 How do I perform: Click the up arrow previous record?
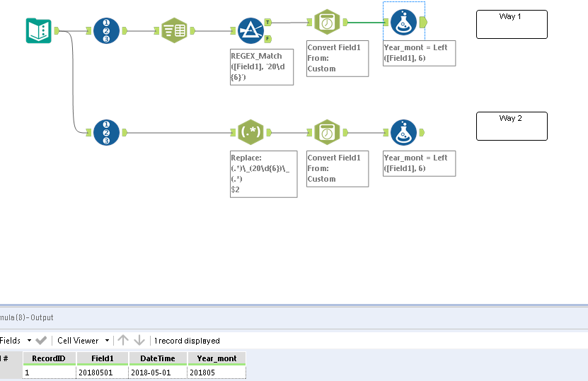coord(123,340)
